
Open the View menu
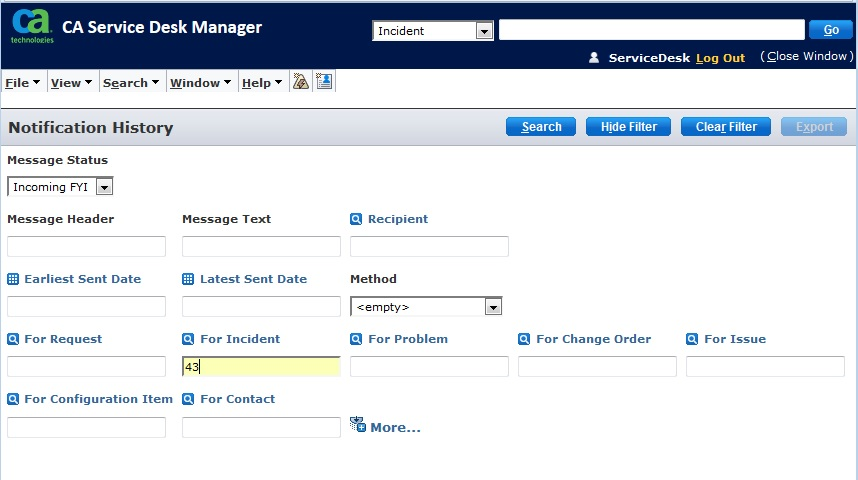tap(71, 83)
